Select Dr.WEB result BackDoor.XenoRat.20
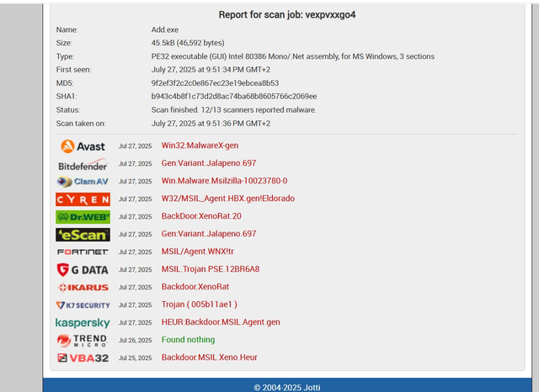 click(x=201, y=216)
